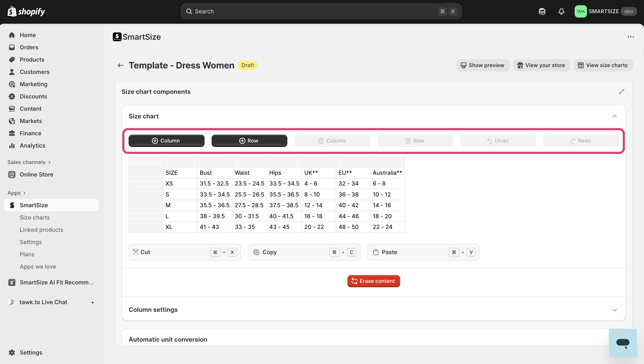
Task: Open the notifications bell
Action: [561, 11]
